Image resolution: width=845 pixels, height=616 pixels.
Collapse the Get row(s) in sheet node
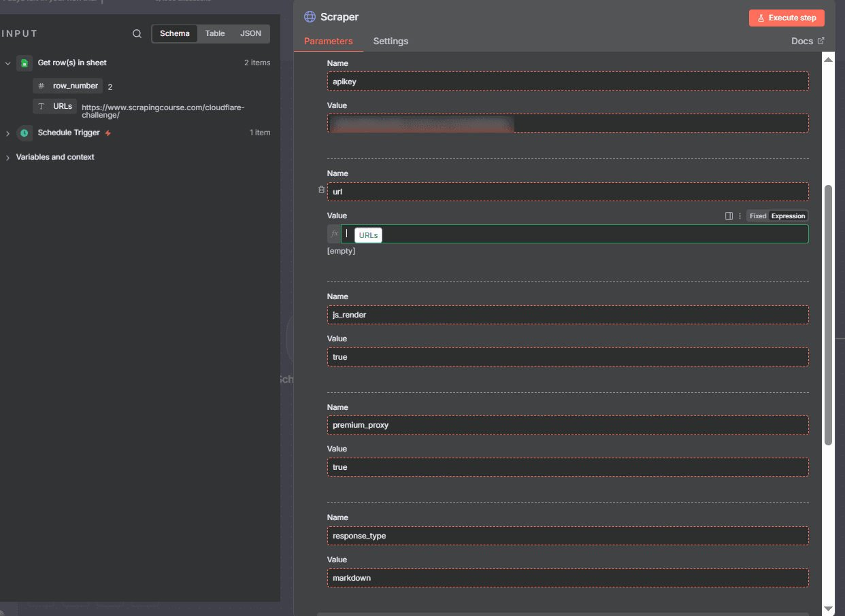[x=8, y=63]
